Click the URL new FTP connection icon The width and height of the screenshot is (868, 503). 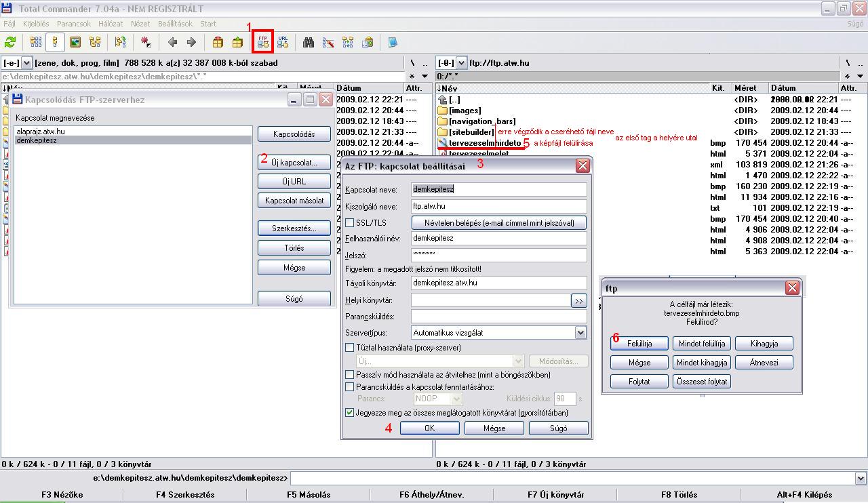pyautogui.click(x=283, y=42)
